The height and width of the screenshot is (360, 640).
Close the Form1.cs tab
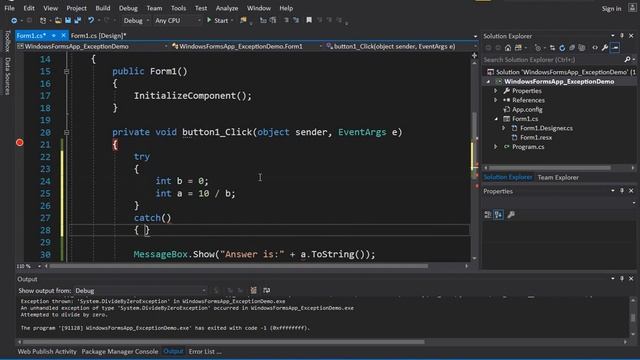pos(63,36)
